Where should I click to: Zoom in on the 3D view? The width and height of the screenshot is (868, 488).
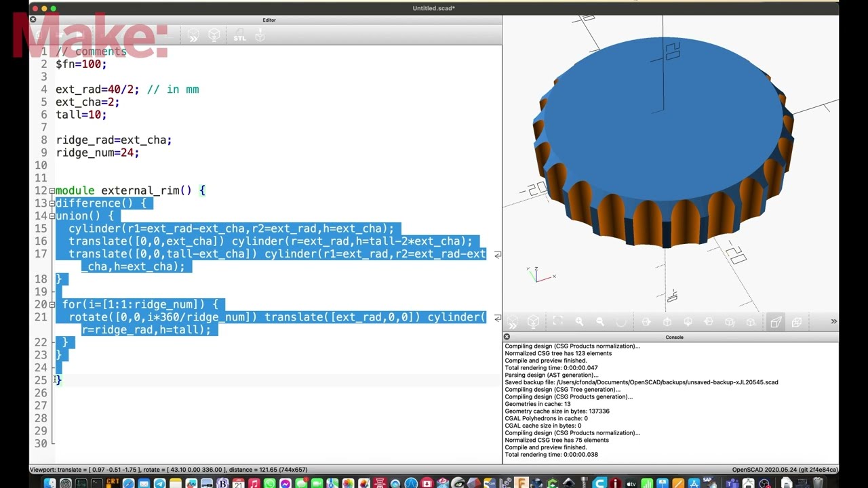pyautogui.click(x=579, y=322)
